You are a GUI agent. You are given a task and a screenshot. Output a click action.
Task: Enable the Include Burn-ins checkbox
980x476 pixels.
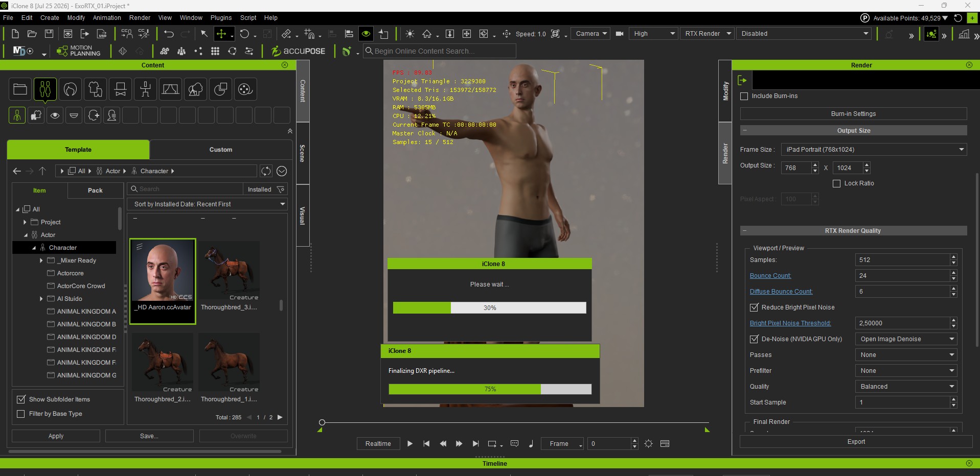pyautogui.click(x=744, y=96)
